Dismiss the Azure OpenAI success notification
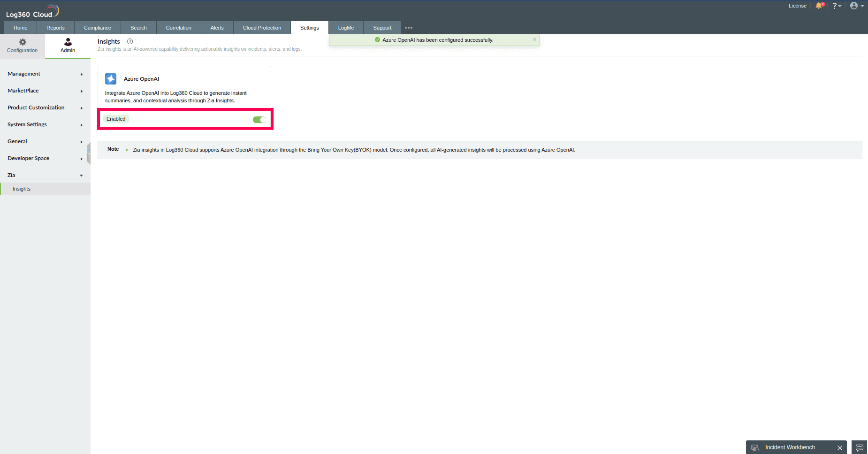 click(x=534, y=39)
